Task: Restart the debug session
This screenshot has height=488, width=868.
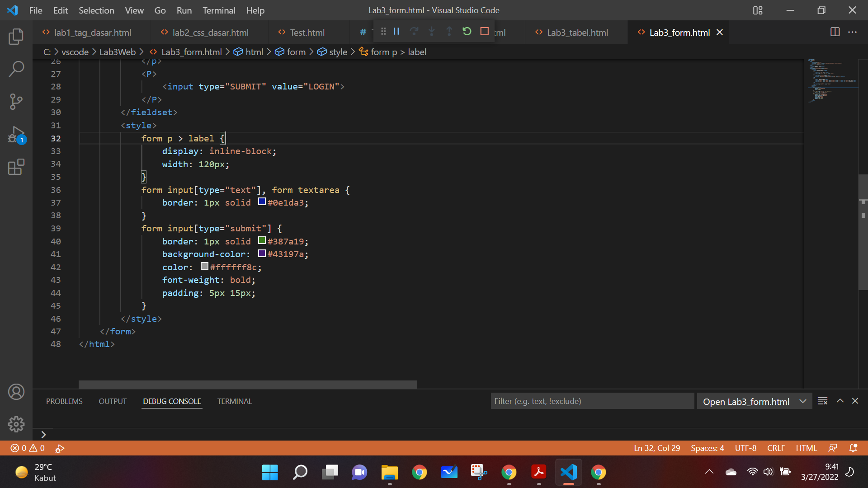Action: (x=467, y=32)
